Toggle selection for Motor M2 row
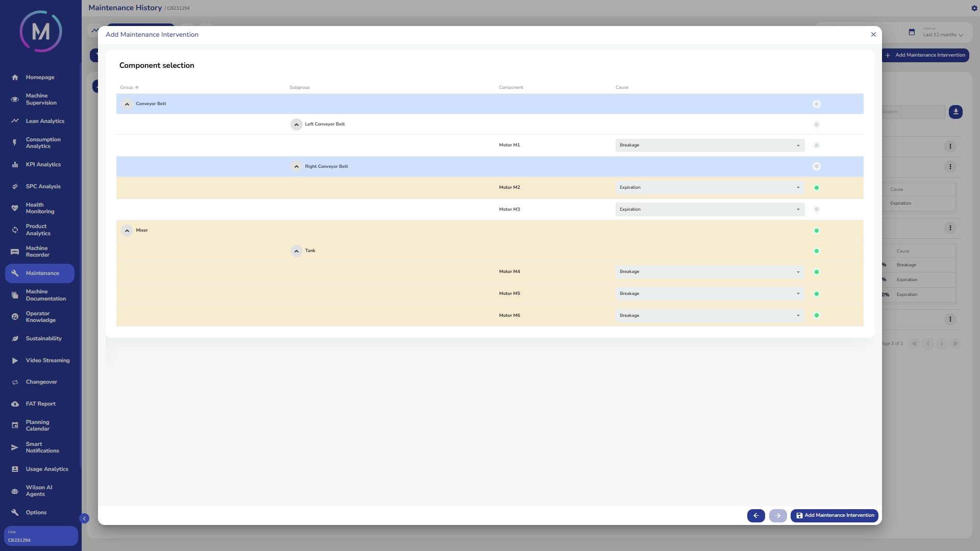 (x=817, y=188)
